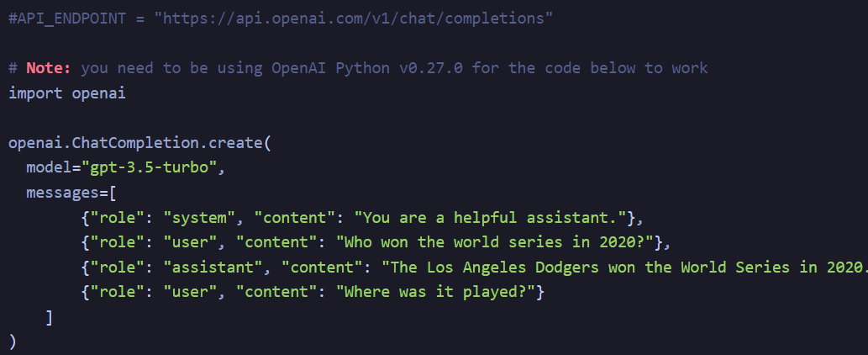Image resolution: width=868 pixels, height=355 pixels.
Task: Click the Los Angeles Dodgers response string
Action: point(624,268)
